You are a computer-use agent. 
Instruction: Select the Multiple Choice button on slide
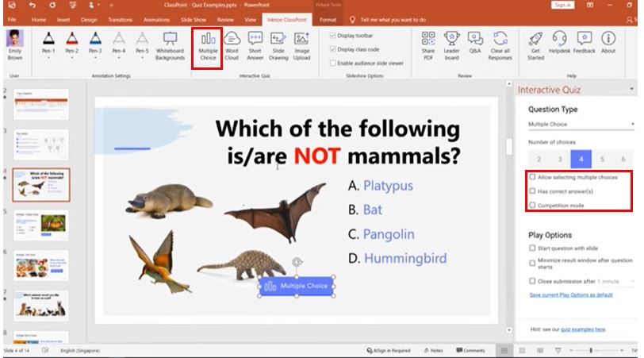point(297,286)
